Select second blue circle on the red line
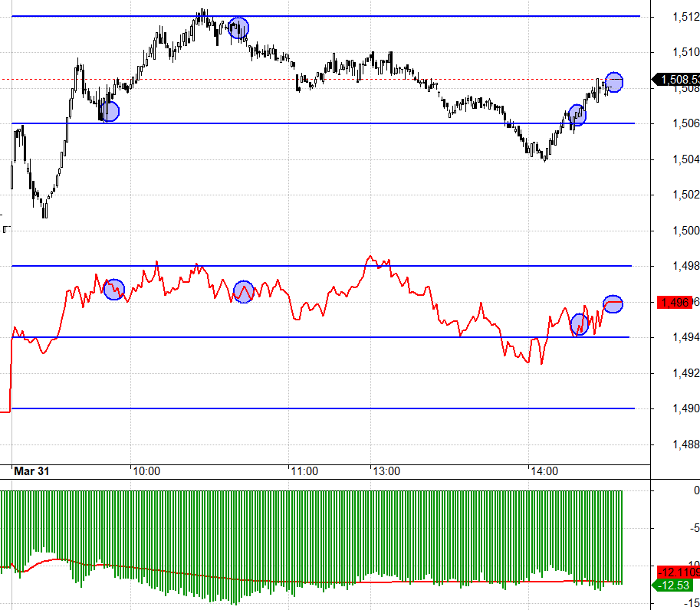Screen dimensions: 700x610 (x=244, y=292)
